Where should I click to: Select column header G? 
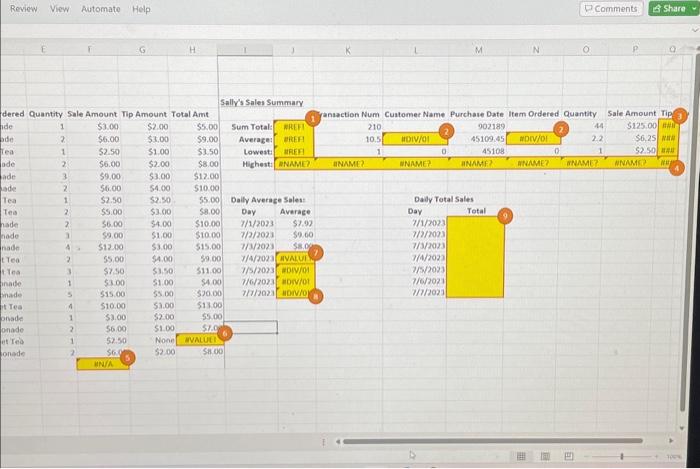142,50
